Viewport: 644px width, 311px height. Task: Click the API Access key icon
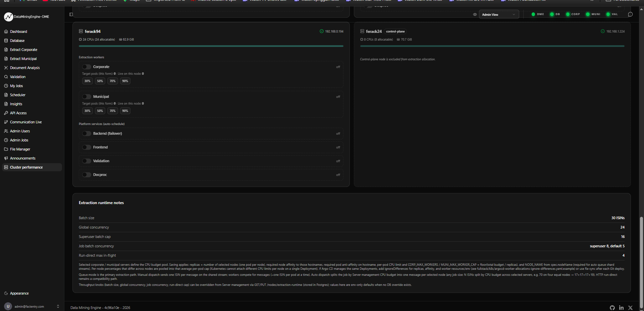6,113
